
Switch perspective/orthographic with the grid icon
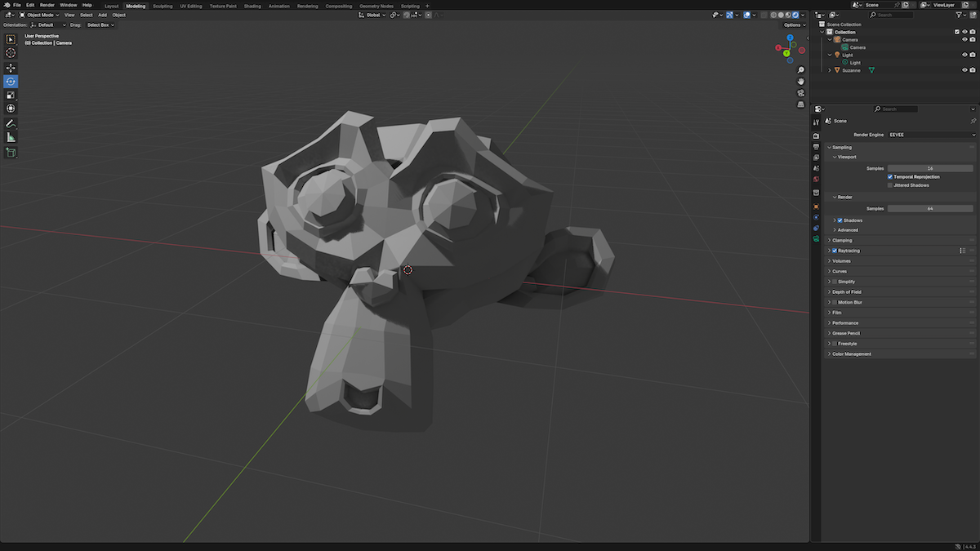pos(801,104)
